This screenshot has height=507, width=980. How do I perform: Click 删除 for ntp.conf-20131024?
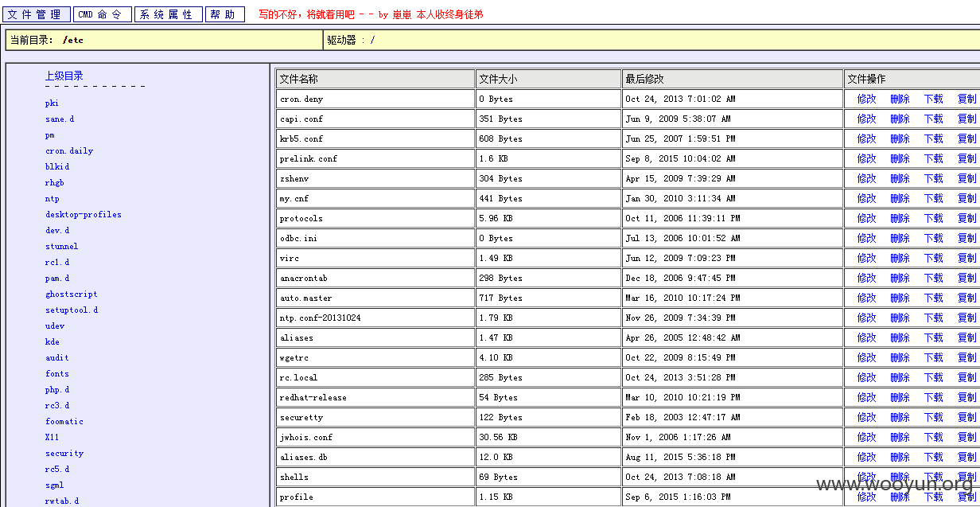900,318
